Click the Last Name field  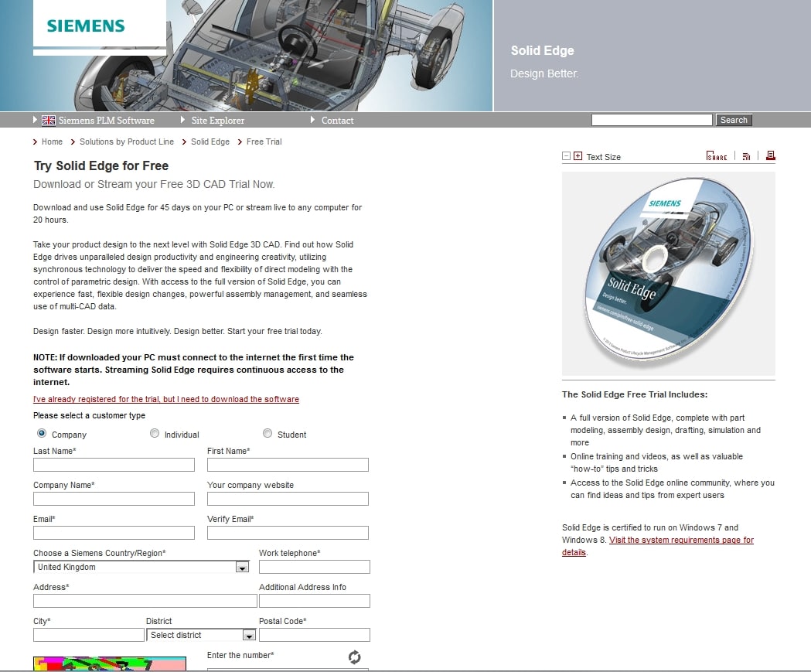pyautogui.click(x=114, y=465)
